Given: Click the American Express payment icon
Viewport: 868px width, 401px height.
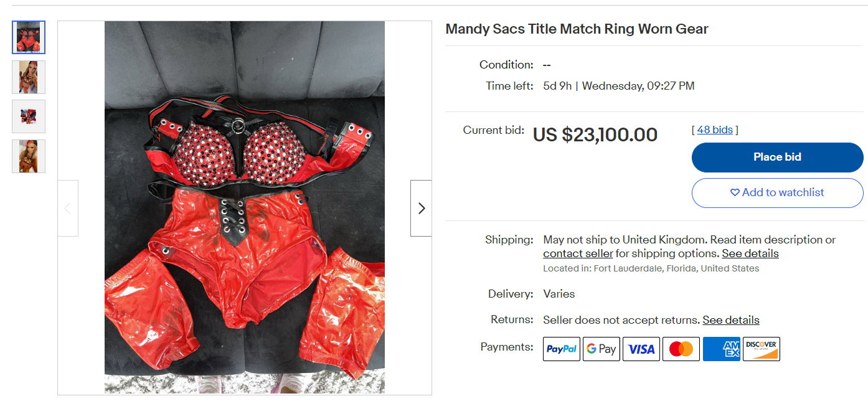Looking at the screenshot, I should [x=722, y=349].
